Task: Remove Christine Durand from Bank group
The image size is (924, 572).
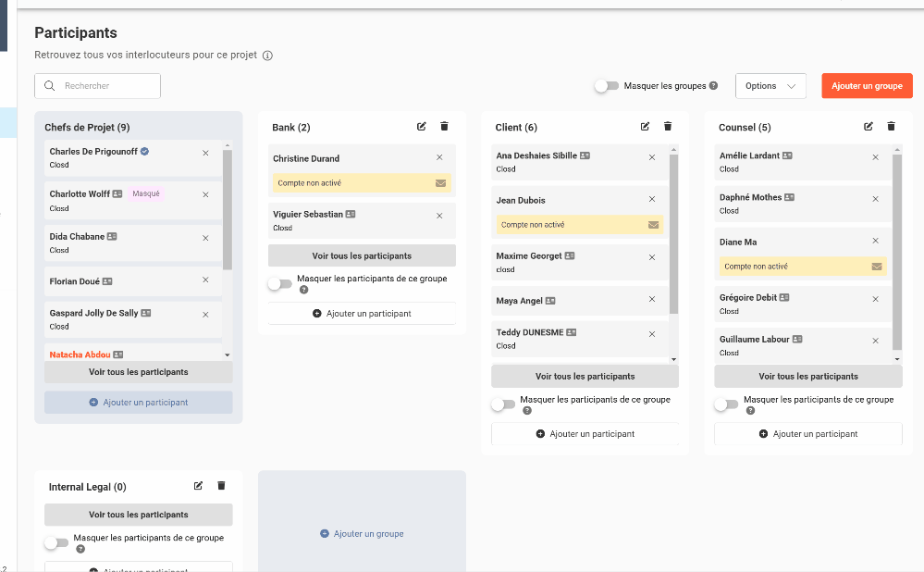Action: 439,158
